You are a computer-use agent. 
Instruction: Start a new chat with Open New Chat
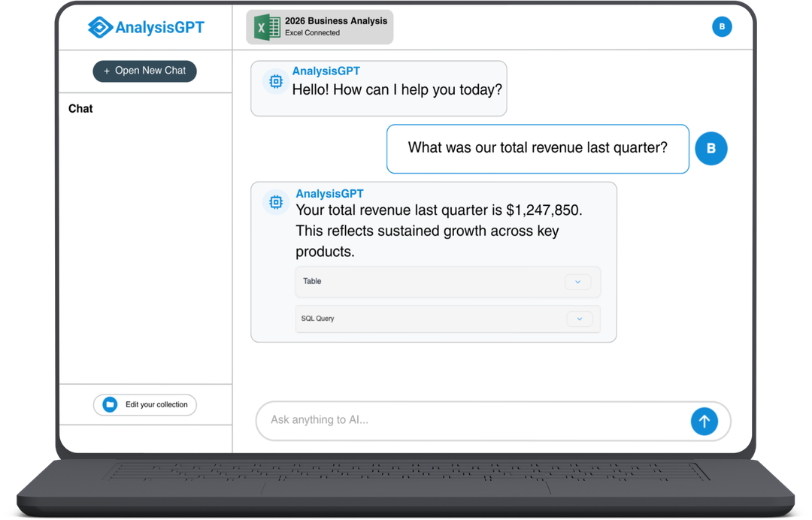pos(145,71)
